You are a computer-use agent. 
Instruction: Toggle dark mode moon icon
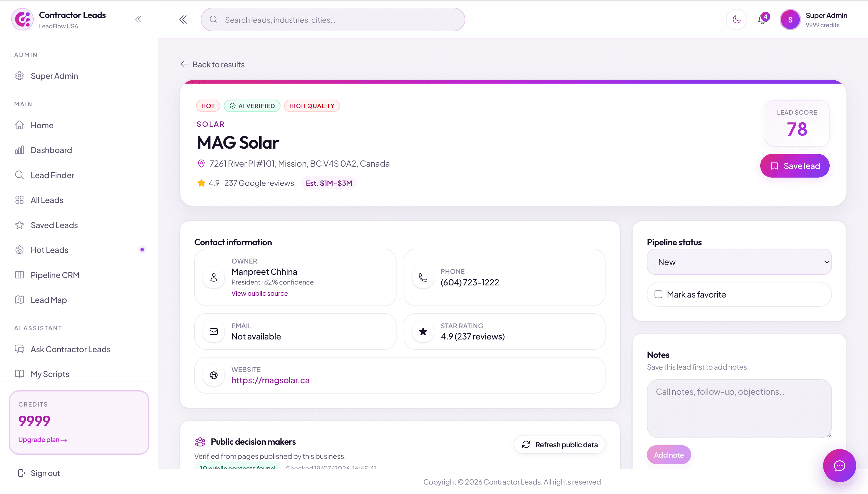(x=737, y=20)
